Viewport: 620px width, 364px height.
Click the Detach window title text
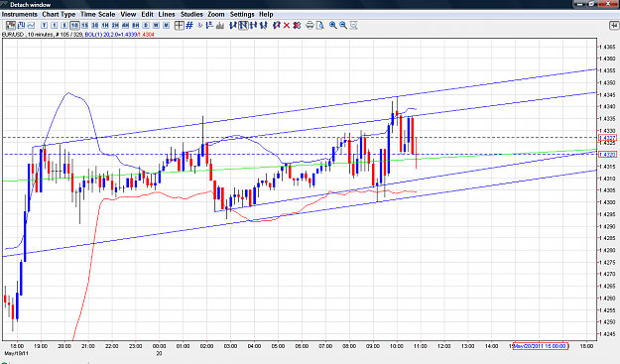(31, 5)
